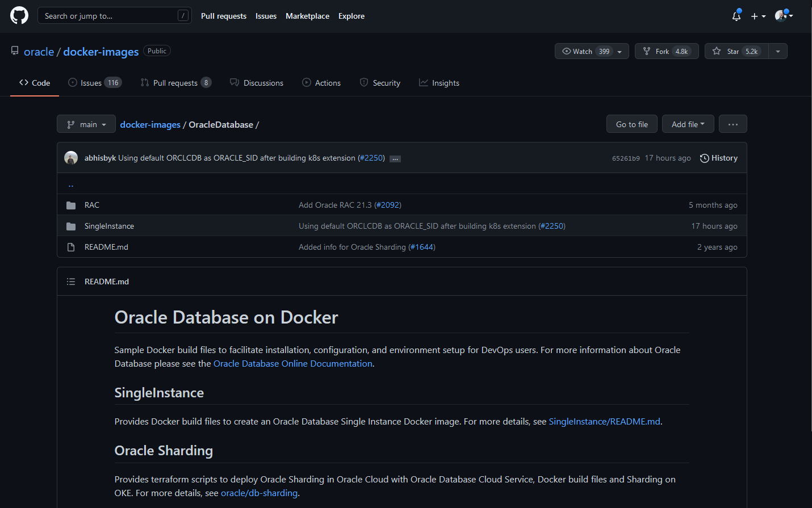Open commit History
The image size is (812, 508).
(719, 158)
